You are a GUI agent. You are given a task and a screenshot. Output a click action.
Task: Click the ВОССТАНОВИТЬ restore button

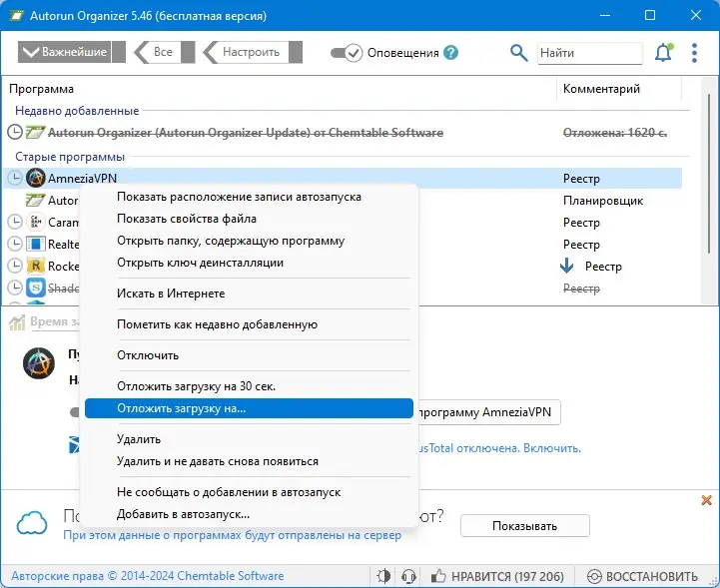[643, 576]
